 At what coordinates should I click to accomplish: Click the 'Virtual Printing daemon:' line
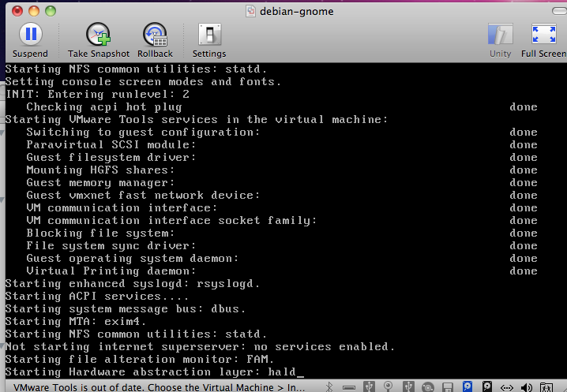click(111, 271)
